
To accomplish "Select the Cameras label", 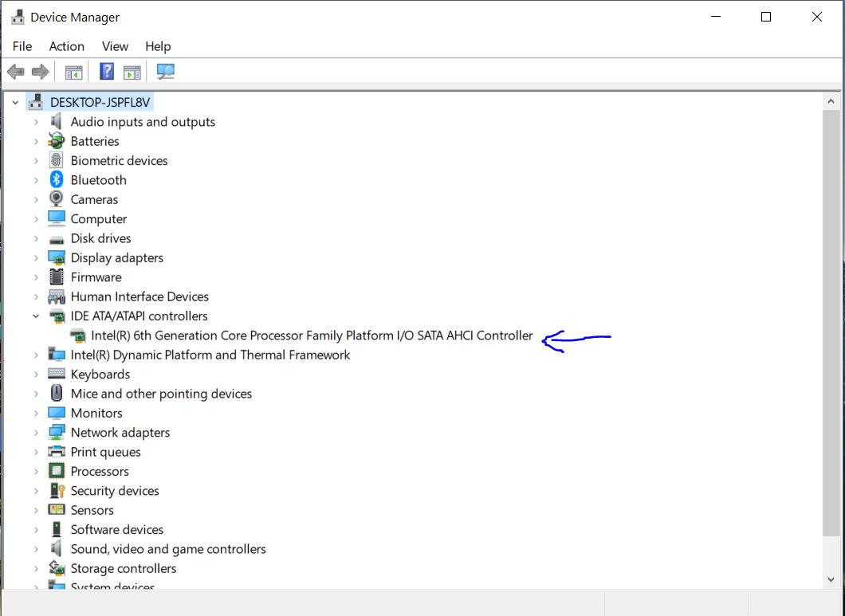I will [x=94, y=200].
